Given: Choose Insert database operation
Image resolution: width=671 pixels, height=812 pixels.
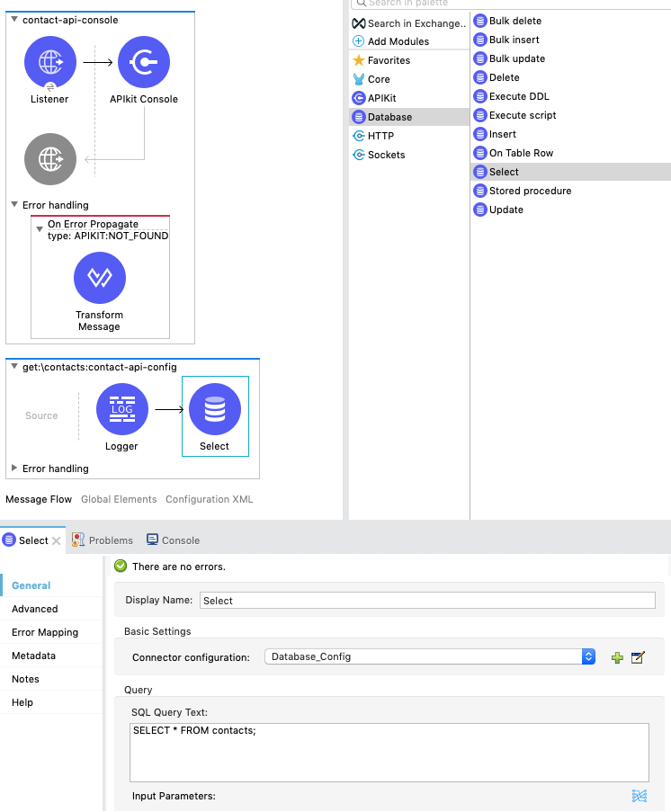Looking at the screenshot, I should (496, 134).
